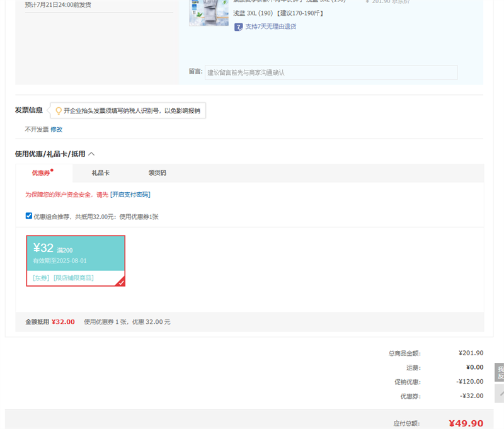Click the lightbulb icon in the invoice tip
504x429 pixels.
[x=58, y=110]
